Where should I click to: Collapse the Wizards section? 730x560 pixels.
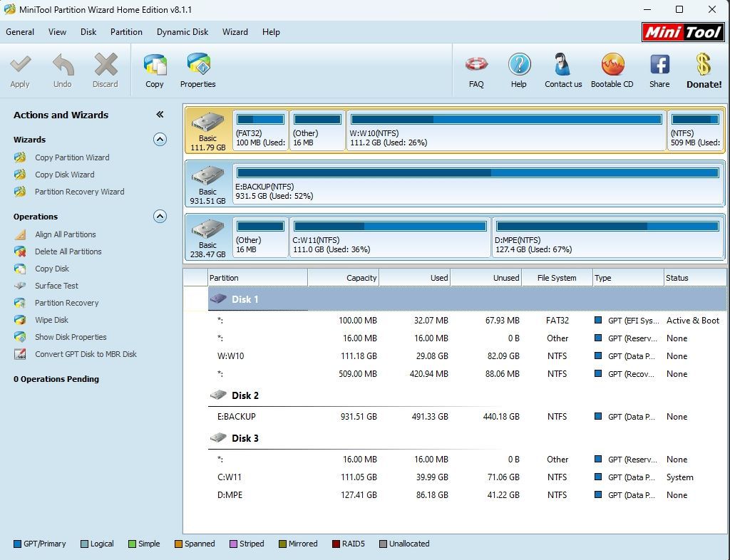[x=160, y=140]
